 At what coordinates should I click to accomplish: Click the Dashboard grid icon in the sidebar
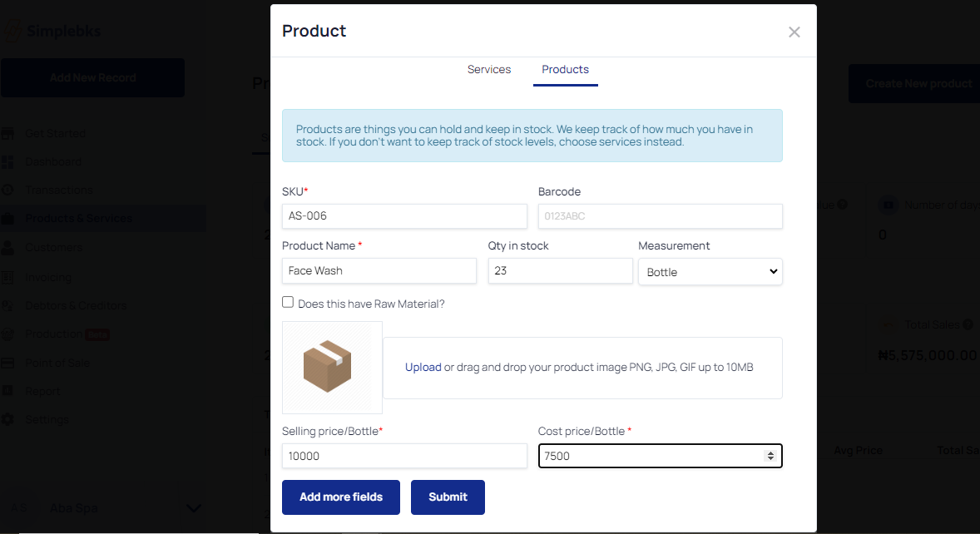pos(7,161)
